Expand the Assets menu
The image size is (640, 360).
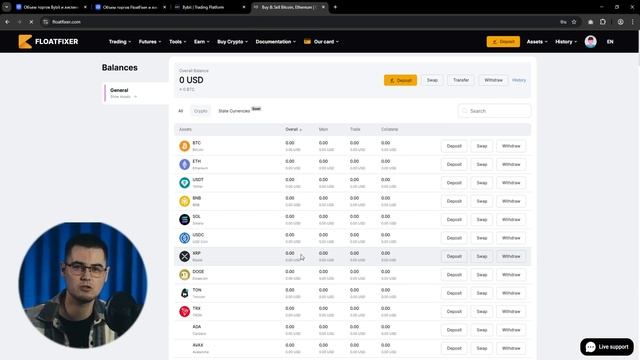point(537,42)
